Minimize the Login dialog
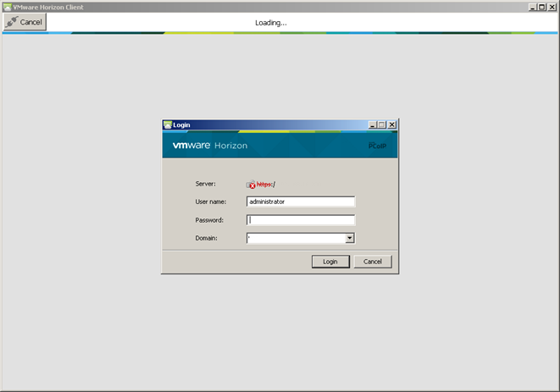The height and width of the screenshot is (392, 560). tap(373, 125)
